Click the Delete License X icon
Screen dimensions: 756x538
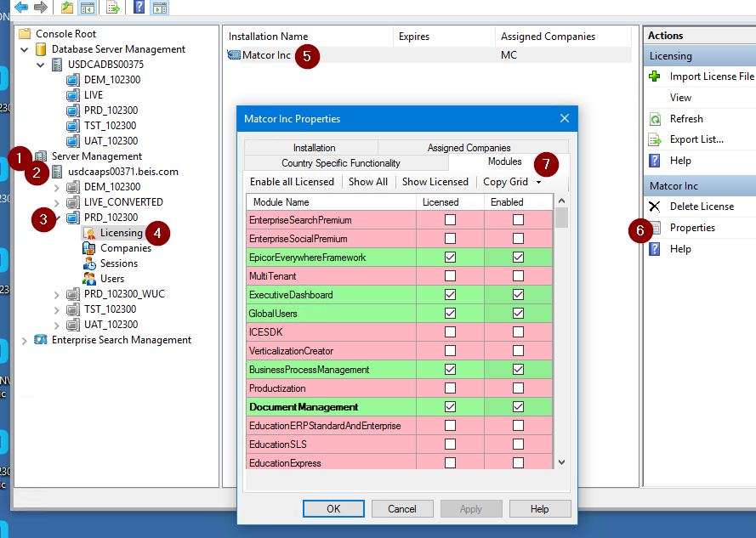click(x=654, y=207)
